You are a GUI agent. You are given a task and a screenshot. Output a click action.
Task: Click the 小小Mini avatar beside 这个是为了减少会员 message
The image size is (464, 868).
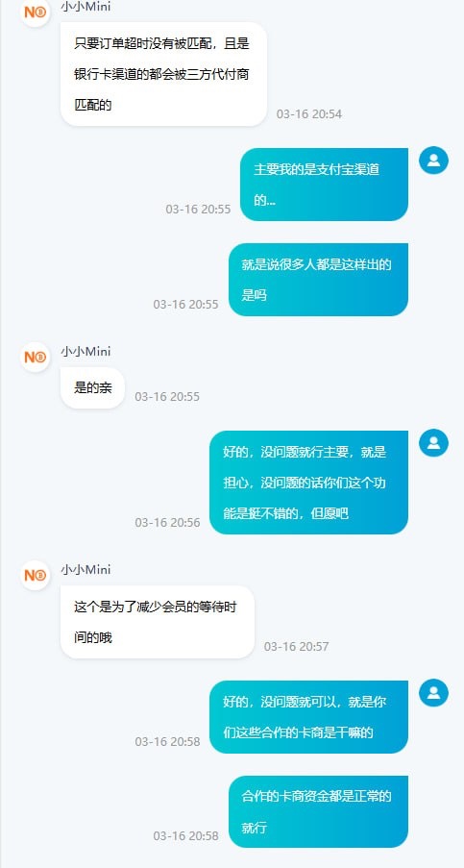click(x=36, y=575)
